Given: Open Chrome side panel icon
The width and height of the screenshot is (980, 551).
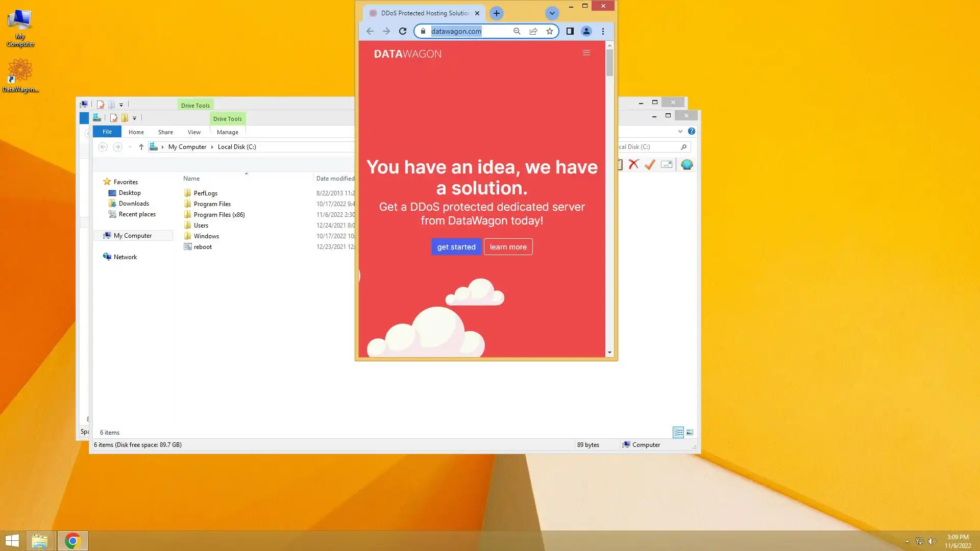Looking at the screenshot, I should tap(570, 31).
